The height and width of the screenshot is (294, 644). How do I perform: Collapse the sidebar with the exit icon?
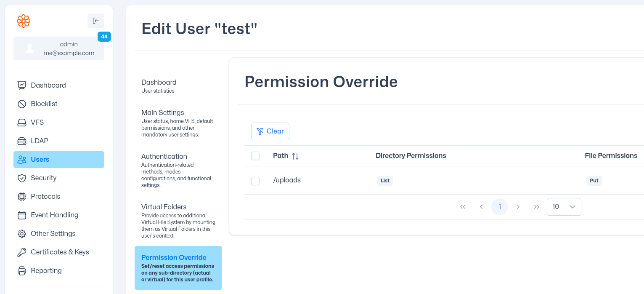(x=96, y=21)
